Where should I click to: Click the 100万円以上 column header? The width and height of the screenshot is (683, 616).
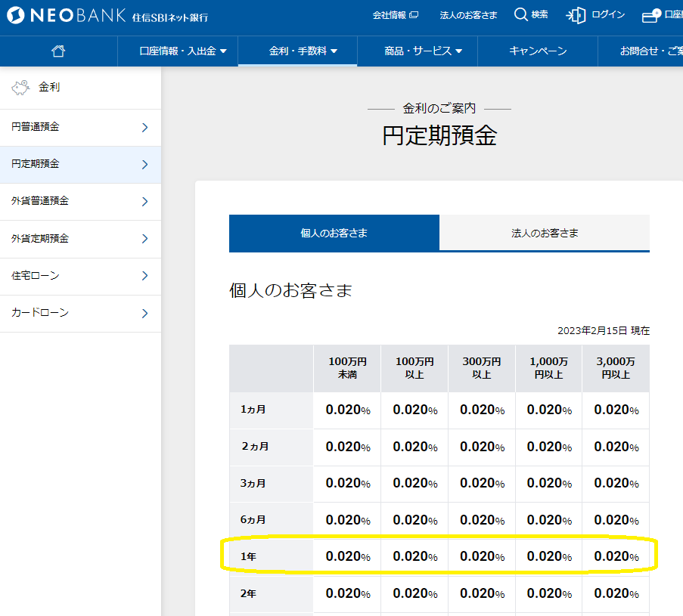pos(414,368)
